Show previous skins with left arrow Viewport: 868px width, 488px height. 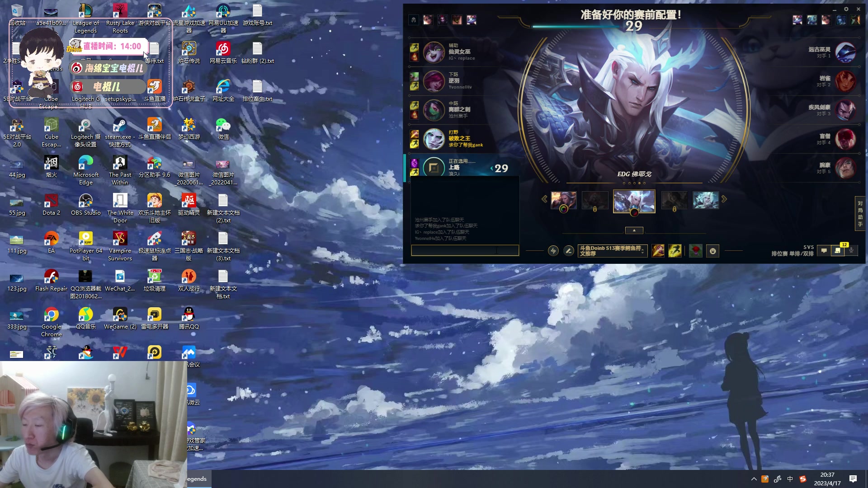click(544, 199)
